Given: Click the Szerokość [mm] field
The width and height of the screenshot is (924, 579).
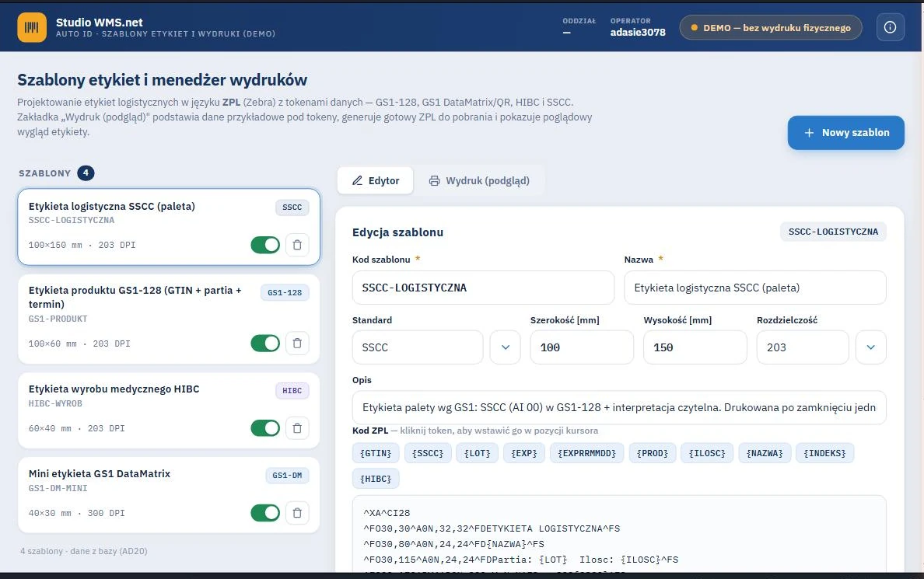Looking at the screenshot, I should (582, 347).
